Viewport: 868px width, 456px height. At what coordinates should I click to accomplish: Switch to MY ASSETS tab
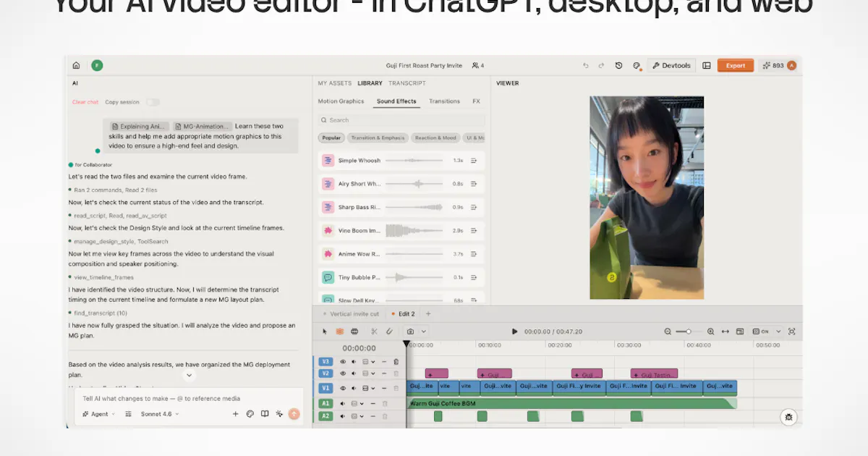335,83
